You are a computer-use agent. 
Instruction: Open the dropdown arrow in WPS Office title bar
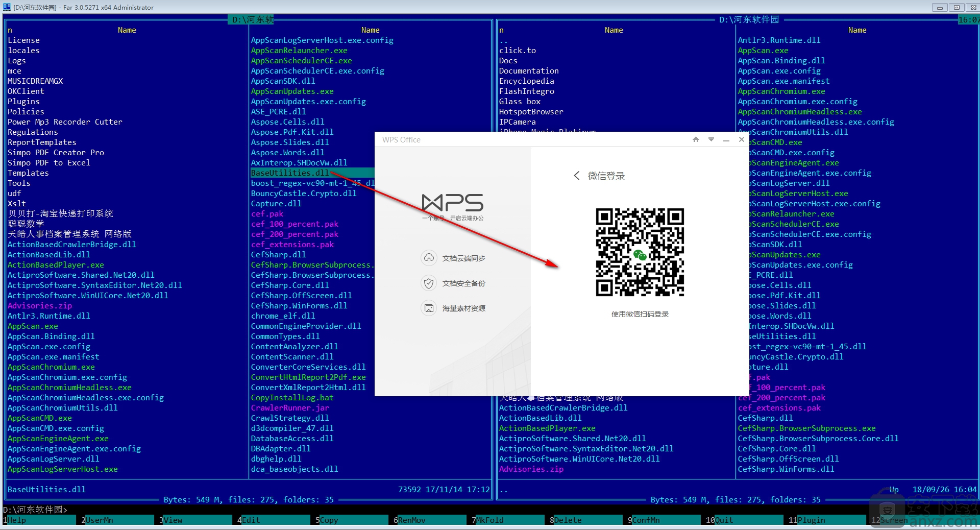(711, 139)
